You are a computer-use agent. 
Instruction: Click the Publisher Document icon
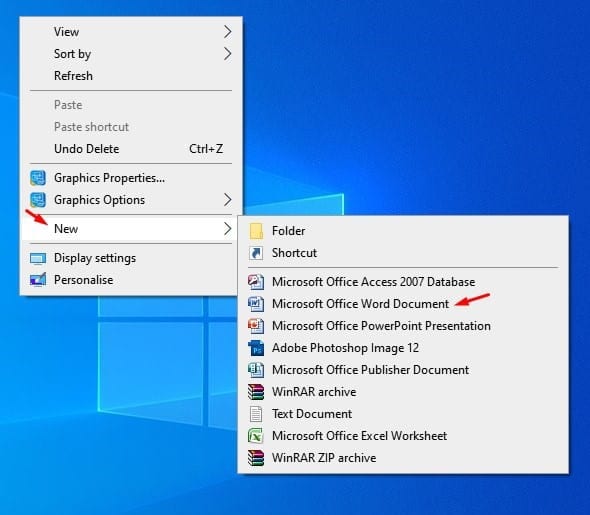256,370
